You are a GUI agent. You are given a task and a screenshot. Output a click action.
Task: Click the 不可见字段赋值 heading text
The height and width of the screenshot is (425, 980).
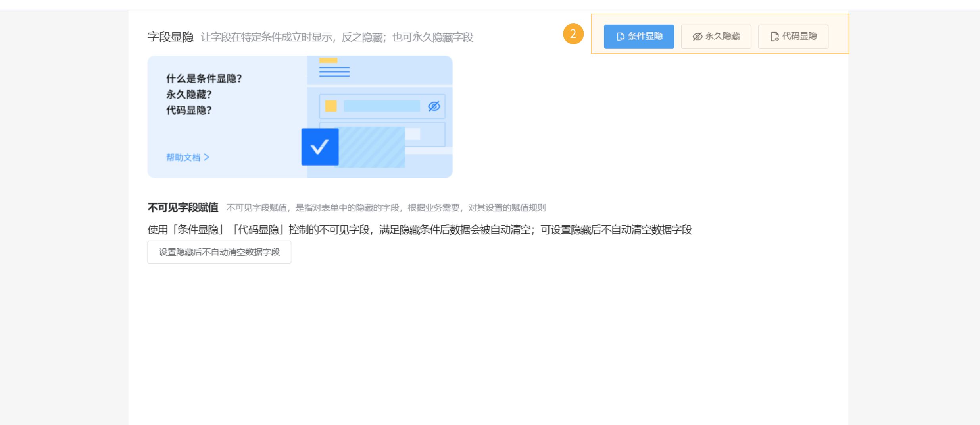point(183,207)
